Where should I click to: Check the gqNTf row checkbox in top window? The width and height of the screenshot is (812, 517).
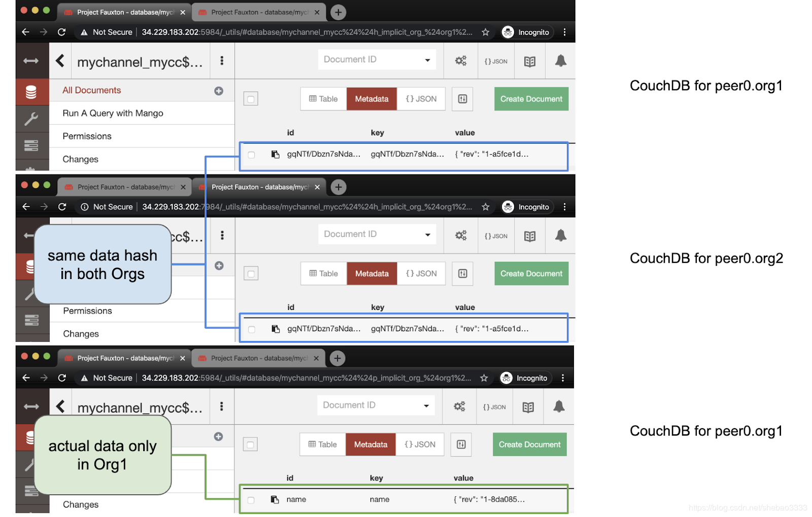pos(251,155)
